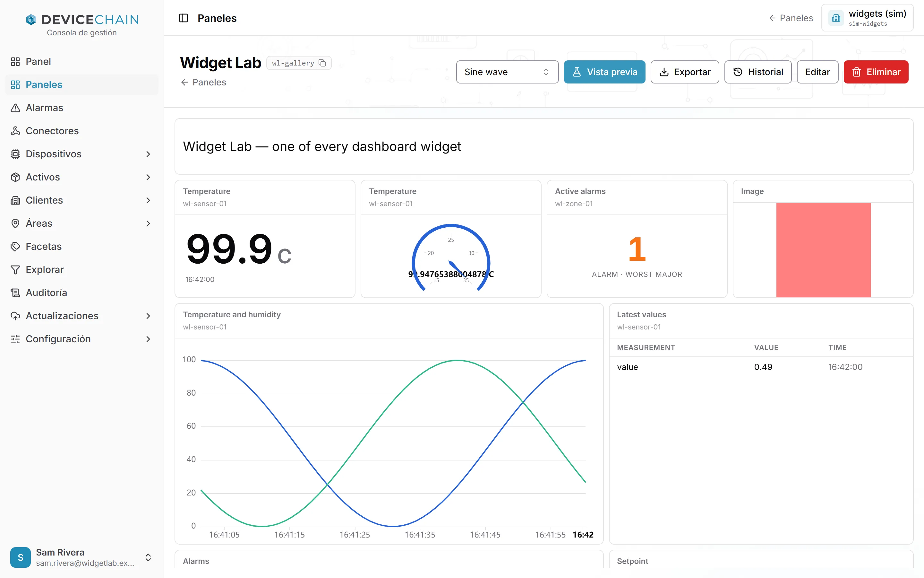Click the Áreas map pin icon
Viewport: 924px width, 578px height.
pos(15,223)
